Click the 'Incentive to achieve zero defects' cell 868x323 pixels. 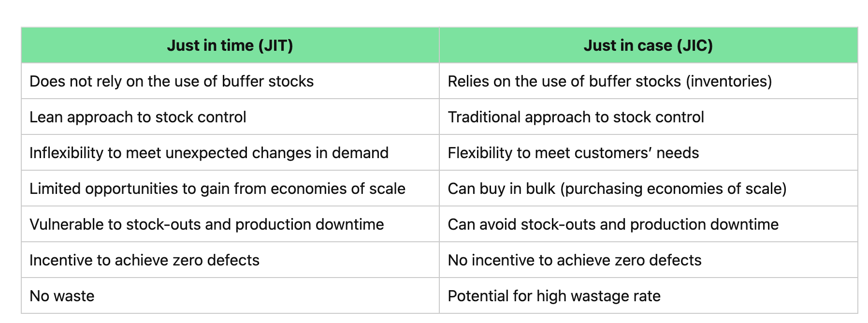tap(145, 260)
